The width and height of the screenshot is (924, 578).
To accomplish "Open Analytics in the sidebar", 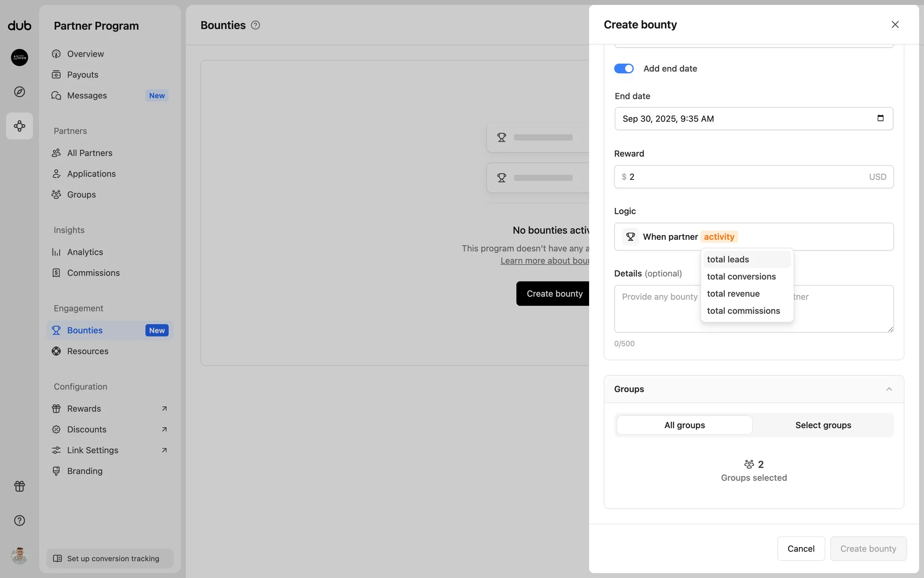I will click(85, 252).
